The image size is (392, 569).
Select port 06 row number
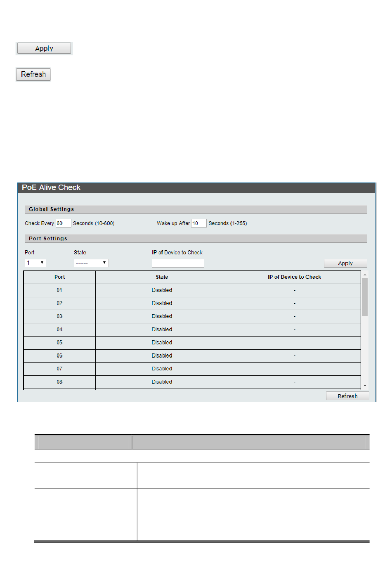[x=60, y=356]
